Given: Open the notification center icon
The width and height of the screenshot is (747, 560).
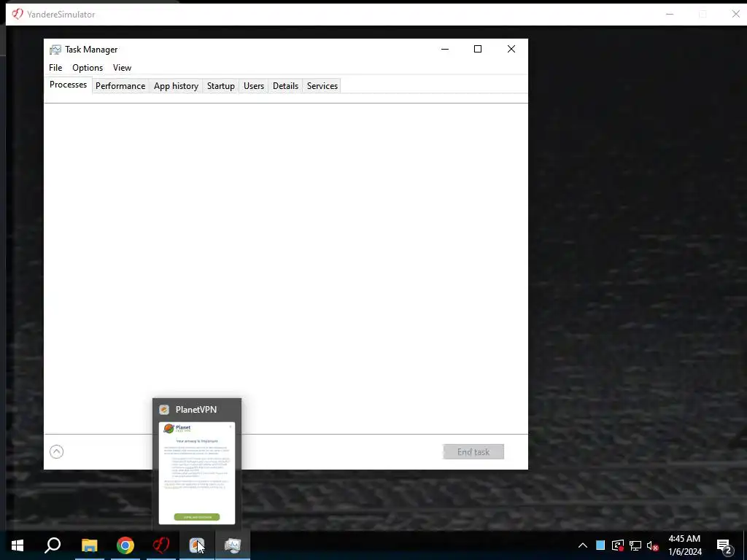Looking at the screenshot, I should point(724,545).
